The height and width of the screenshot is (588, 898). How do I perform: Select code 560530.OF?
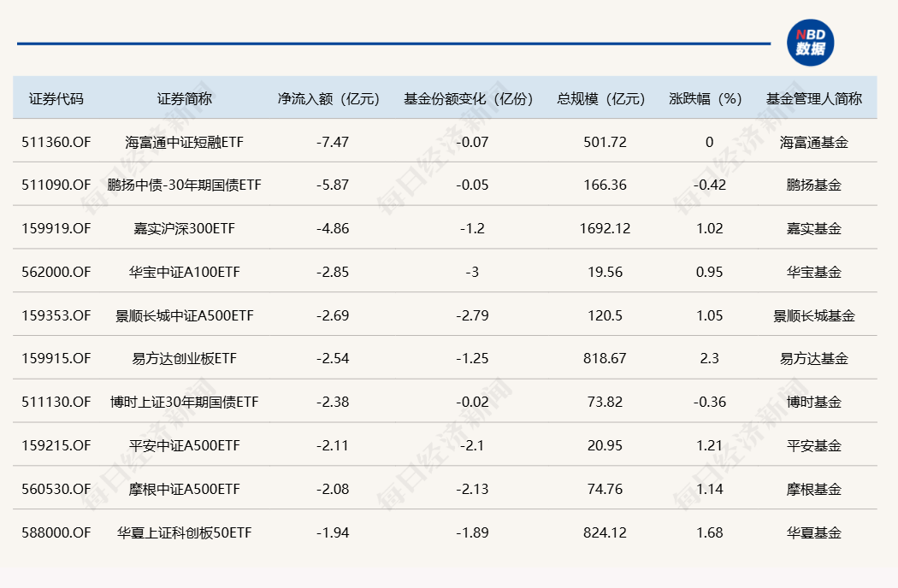click(x=56, y=489)
